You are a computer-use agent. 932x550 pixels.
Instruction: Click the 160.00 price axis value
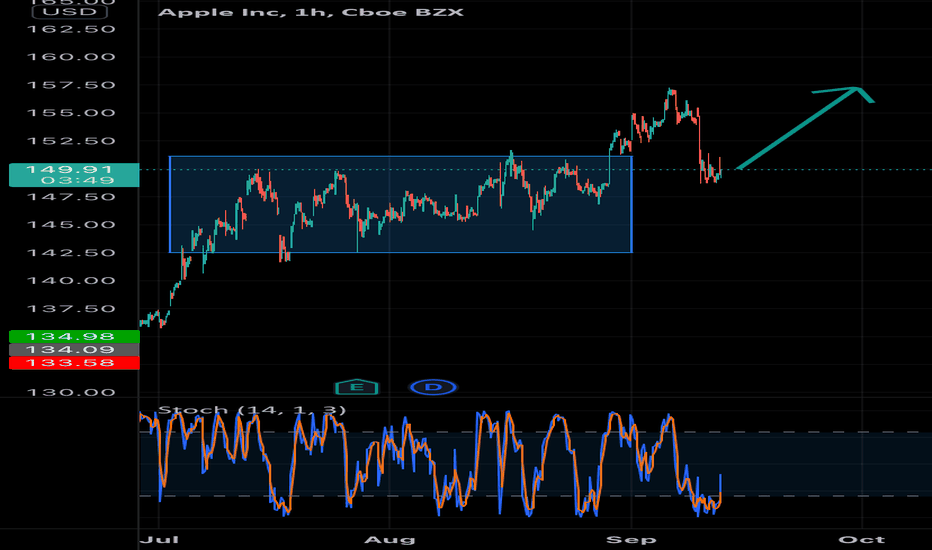[x=71, y=57]
